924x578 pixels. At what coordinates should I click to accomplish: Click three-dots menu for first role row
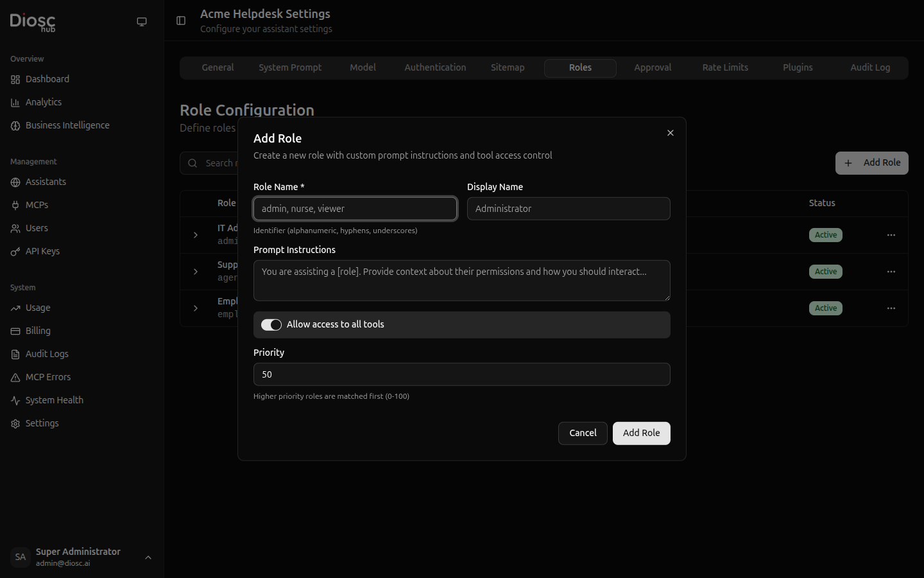(x=891, y=235)
